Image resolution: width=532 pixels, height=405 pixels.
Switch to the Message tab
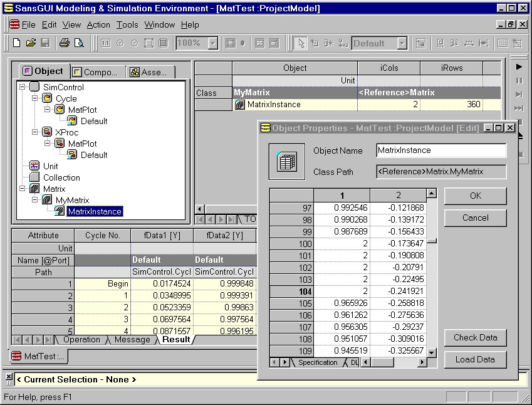(132, 340)
